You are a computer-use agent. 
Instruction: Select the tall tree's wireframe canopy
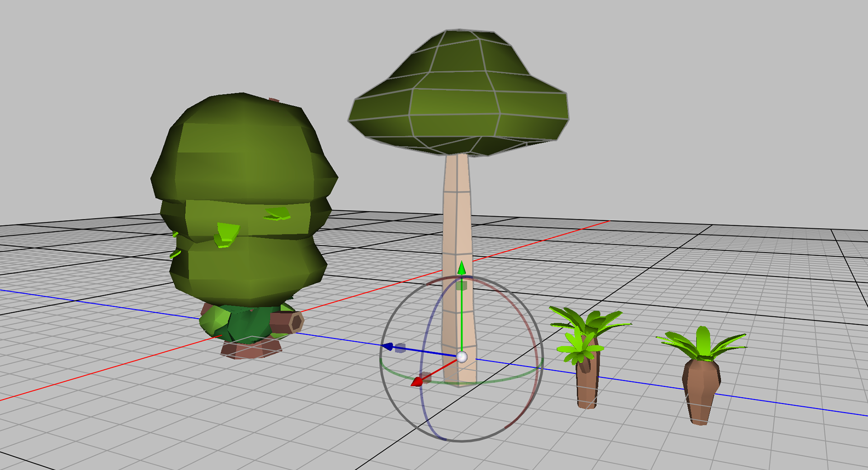tap(458, 93)
